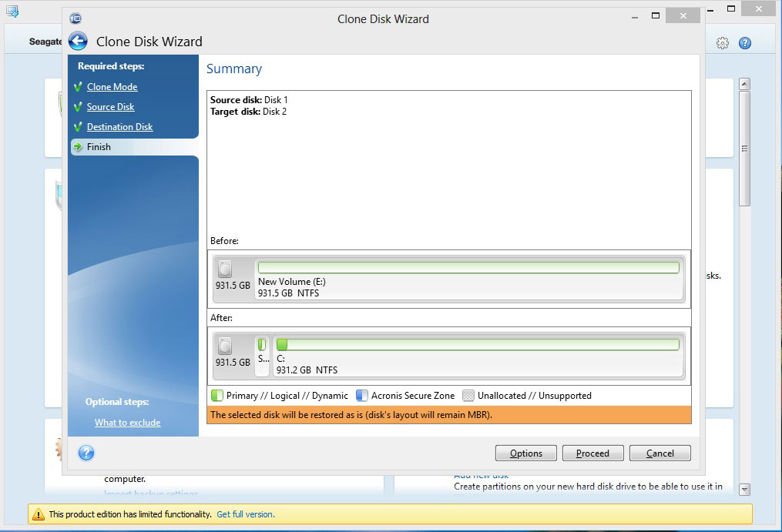Click the settings gear icon
Image resolution: width=782 pixels, height=532 pixels.
pos(723,43)
